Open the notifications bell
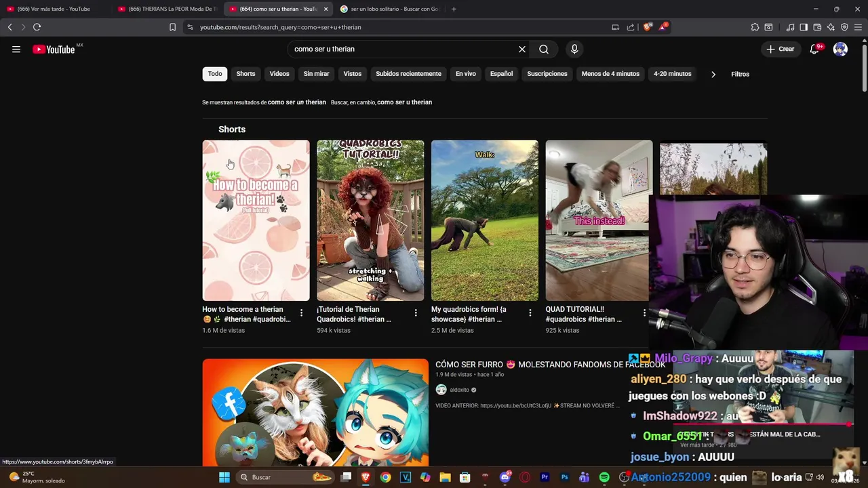 (815, 49)
